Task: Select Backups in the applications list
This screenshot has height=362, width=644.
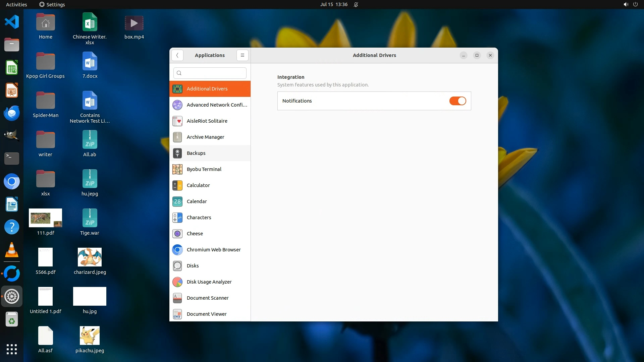Action: [196, 153]
